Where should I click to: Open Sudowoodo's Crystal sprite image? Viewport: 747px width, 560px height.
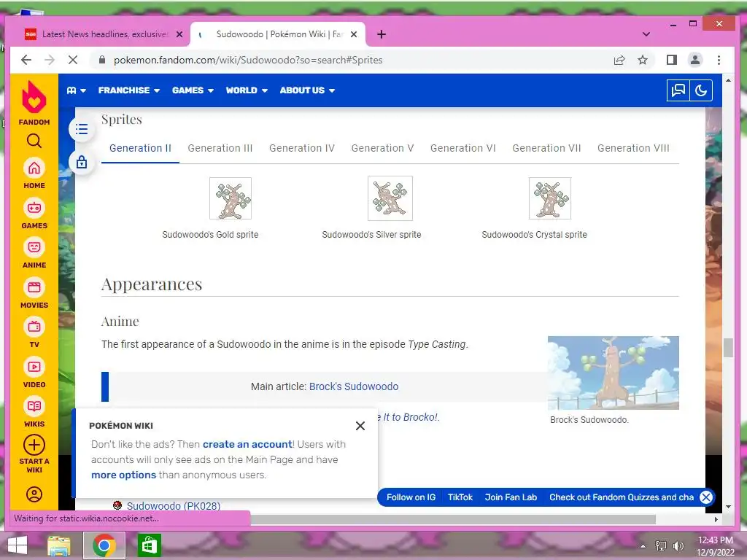[550, 198]
